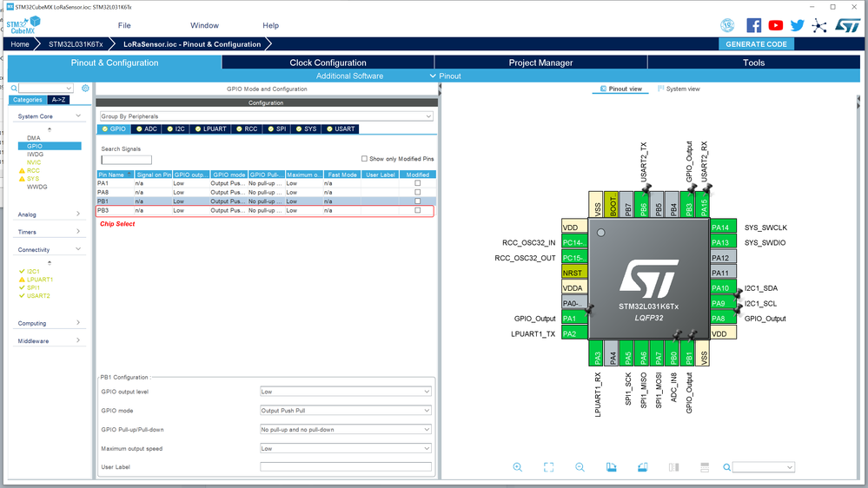868x488 pixels.
Task: Tick Modified checkbox for PA8 row
Action: (x=417, y=192)
